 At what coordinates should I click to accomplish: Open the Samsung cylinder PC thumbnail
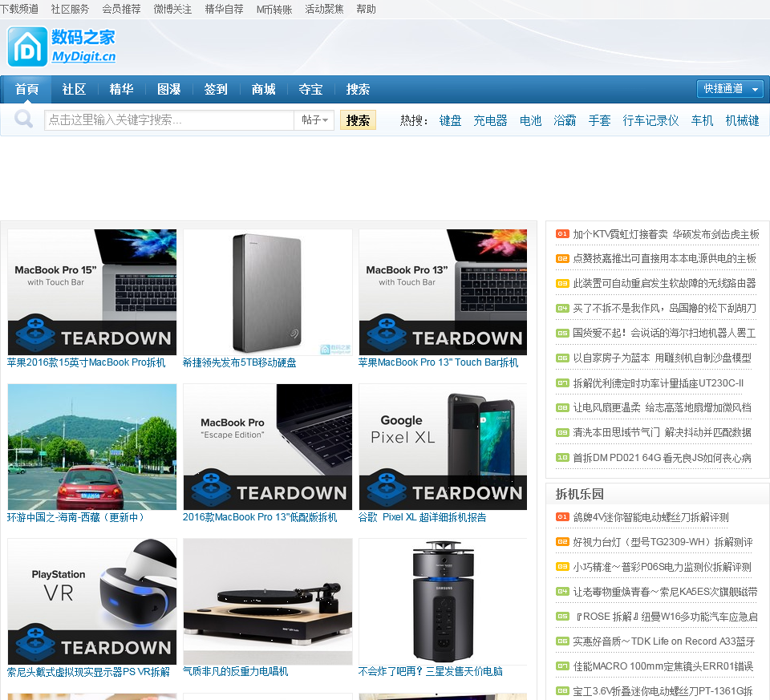coord(443,601)
